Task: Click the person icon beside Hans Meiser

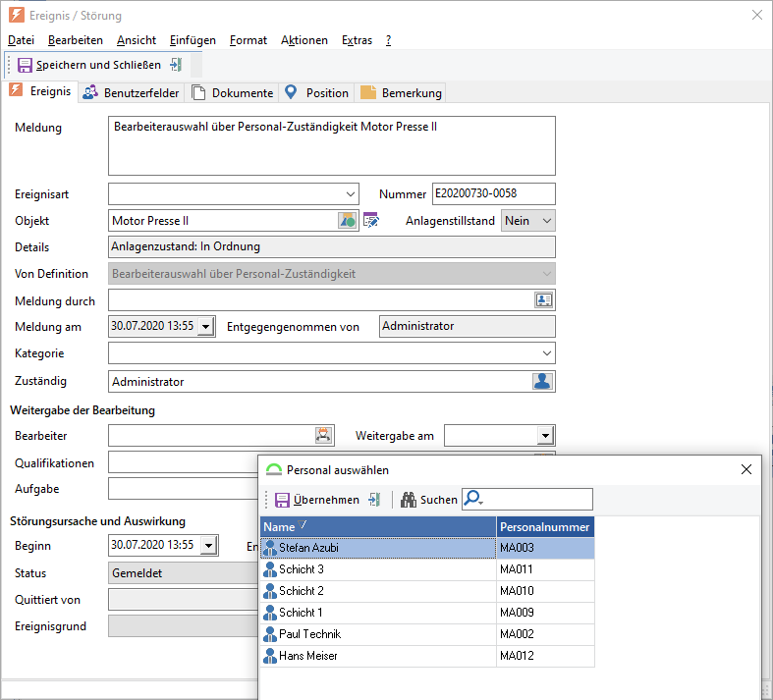Action: pyautogui.click(x=270, y=656)
